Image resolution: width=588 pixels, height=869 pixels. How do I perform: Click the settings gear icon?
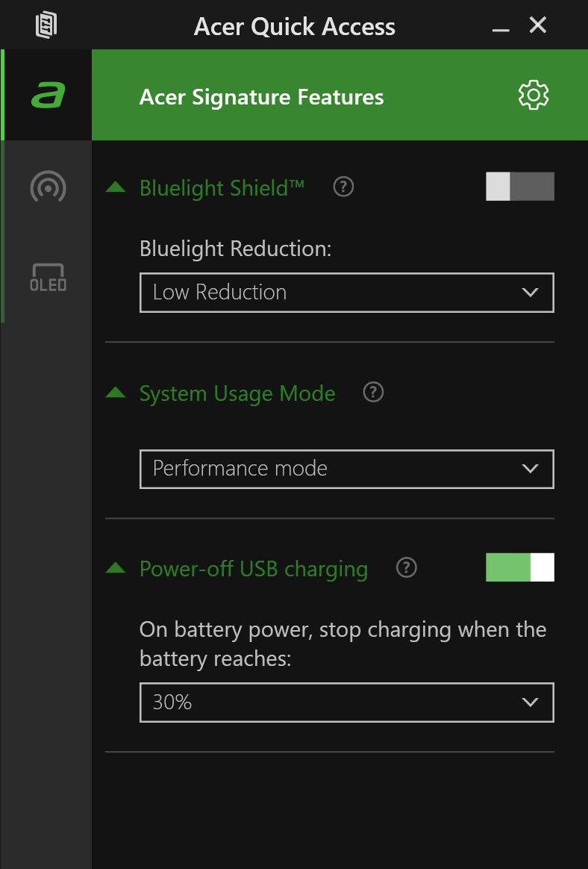click(533, 96)
